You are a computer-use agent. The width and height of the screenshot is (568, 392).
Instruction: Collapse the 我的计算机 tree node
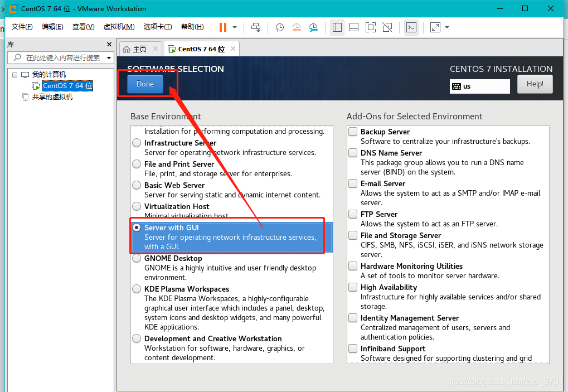14,75
